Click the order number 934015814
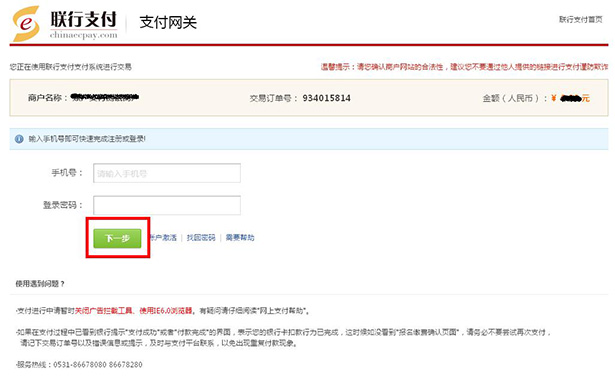 326,98
